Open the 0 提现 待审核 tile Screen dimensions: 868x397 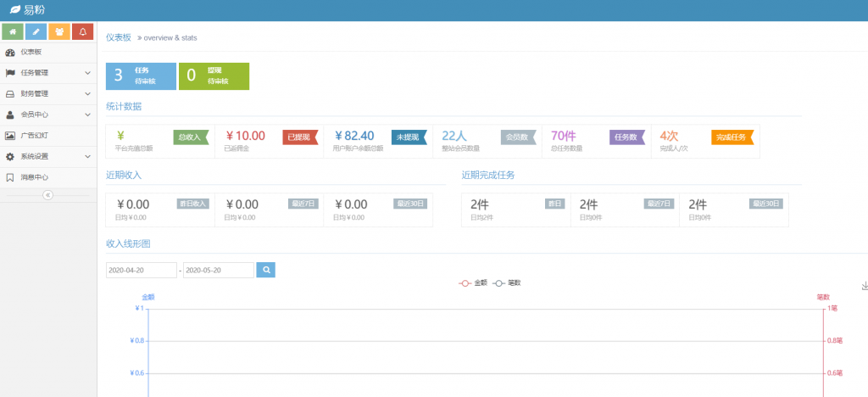(214, 75)
